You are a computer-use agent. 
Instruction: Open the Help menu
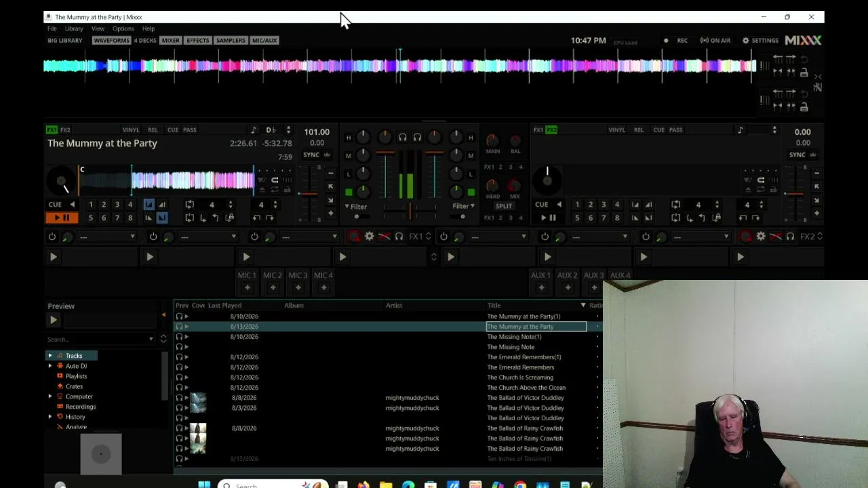point(149,28)
